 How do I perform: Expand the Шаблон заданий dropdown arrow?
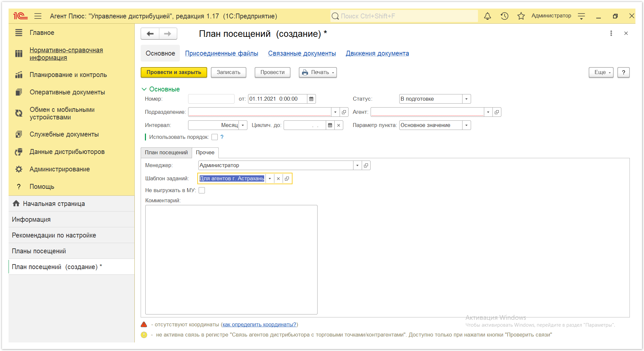click(270, 178)
